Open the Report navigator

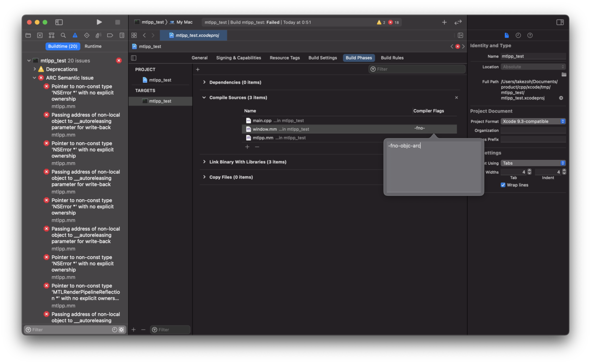click(122, 35)
